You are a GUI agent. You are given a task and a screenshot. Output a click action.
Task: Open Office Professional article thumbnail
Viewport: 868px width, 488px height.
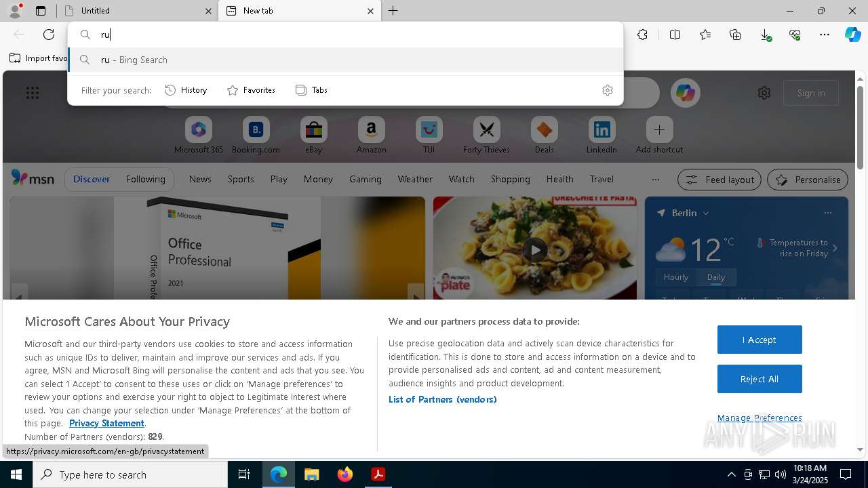click(x=217, y=248)
